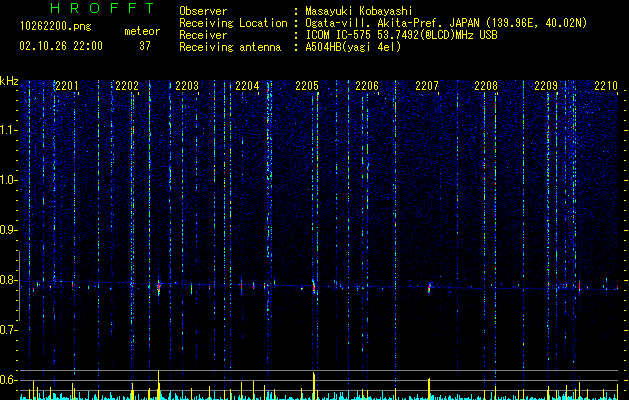Click the Observer label
629x400 pixels.
pyautogui.click(x=203, y=11)
